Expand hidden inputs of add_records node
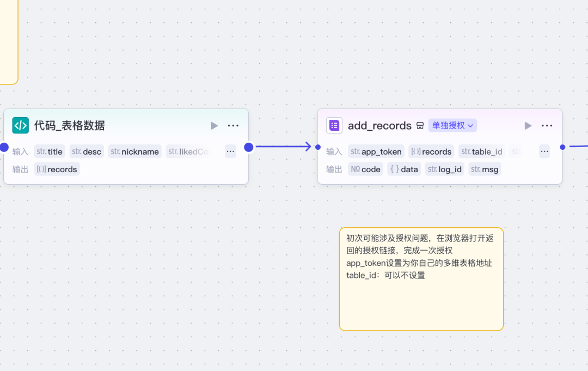588x371 pixels. coord(544,151)
